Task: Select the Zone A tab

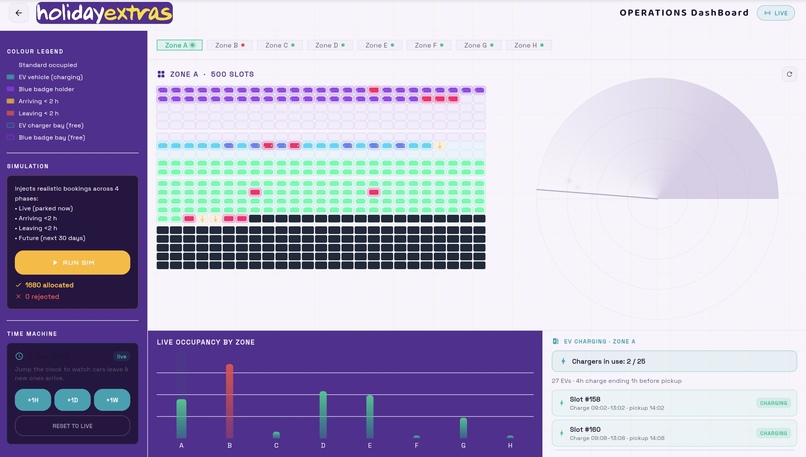Action: (x=179, y=45)
